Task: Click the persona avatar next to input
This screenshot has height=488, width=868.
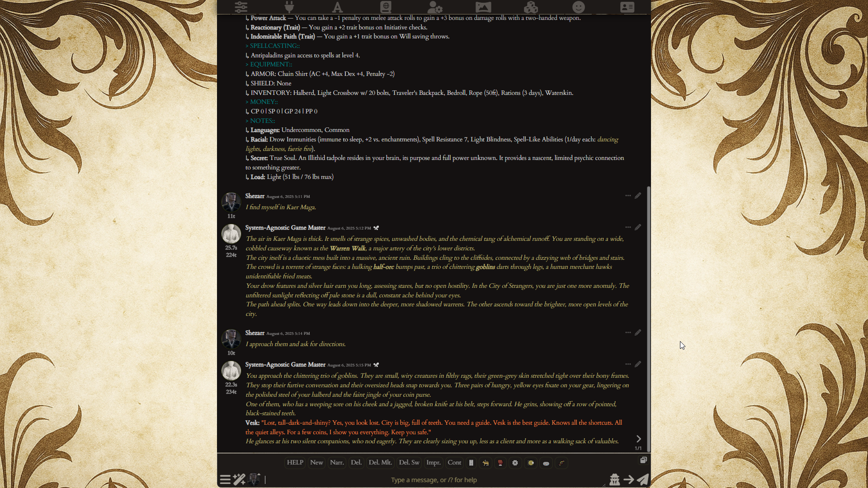Action: pos(255,479)
